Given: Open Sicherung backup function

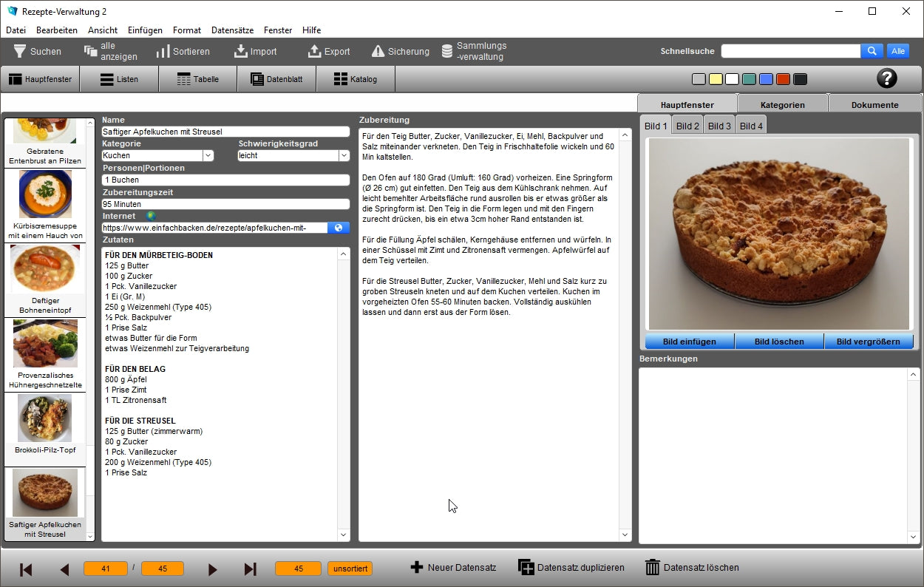Looking at the screenshot, I should [378, 51].
